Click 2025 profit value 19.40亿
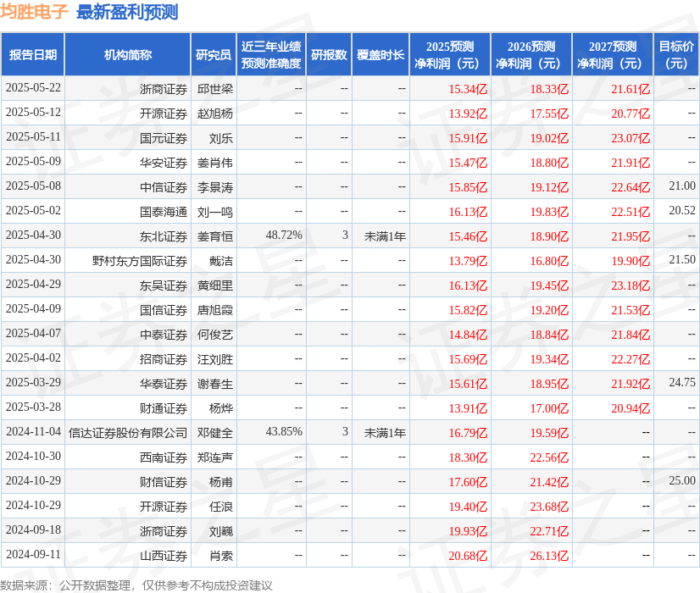The image size is (700, 593). (468, 507)
